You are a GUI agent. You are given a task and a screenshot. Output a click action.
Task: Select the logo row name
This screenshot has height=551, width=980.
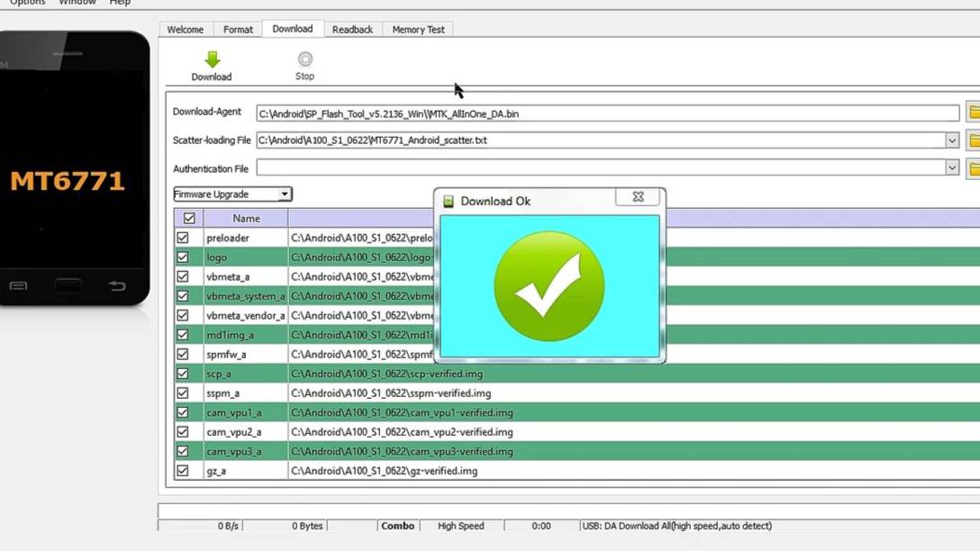click(216, 257)
